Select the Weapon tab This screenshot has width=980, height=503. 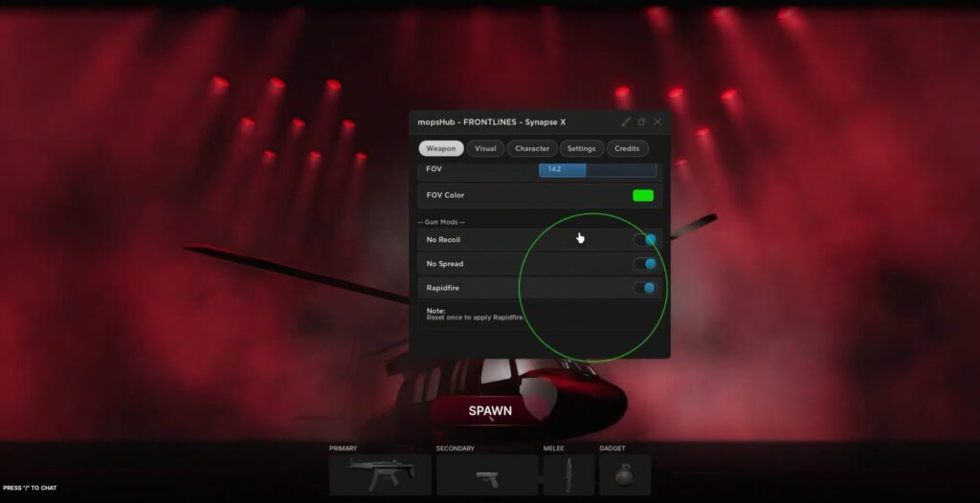coord(441,149)
